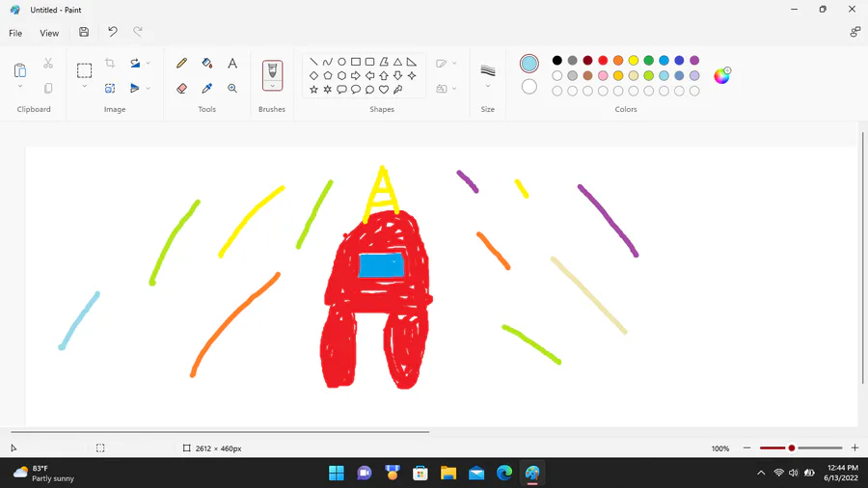Select the Diamond shape
Image resolution: width=868 pixels, height=488 pixels.
[x=313, y=75]
